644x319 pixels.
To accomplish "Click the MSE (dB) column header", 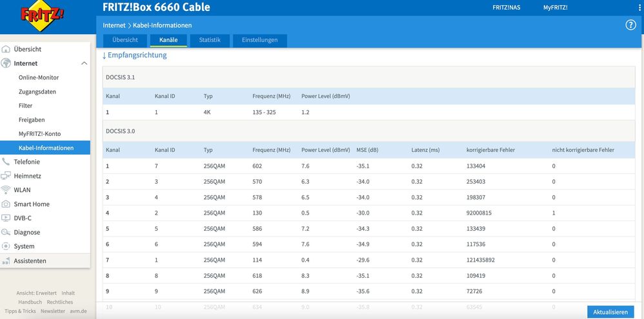I will click(367, 150).
